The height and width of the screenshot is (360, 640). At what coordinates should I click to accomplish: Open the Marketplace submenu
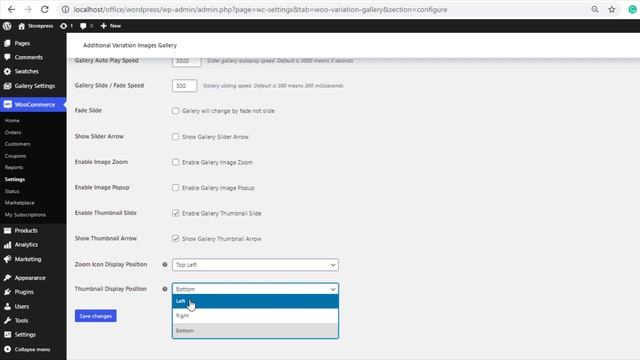tap(20, 203)
